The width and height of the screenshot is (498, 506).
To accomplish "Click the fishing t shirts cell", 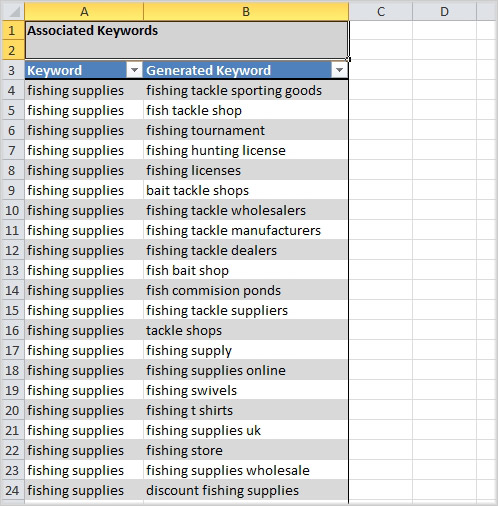I will point(246,410).
